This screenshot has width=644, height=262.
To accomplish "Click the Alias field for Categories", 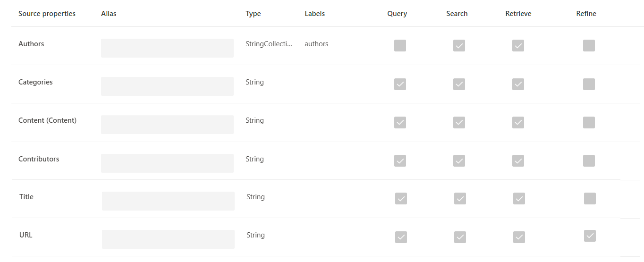I will [x=167, y=86].
